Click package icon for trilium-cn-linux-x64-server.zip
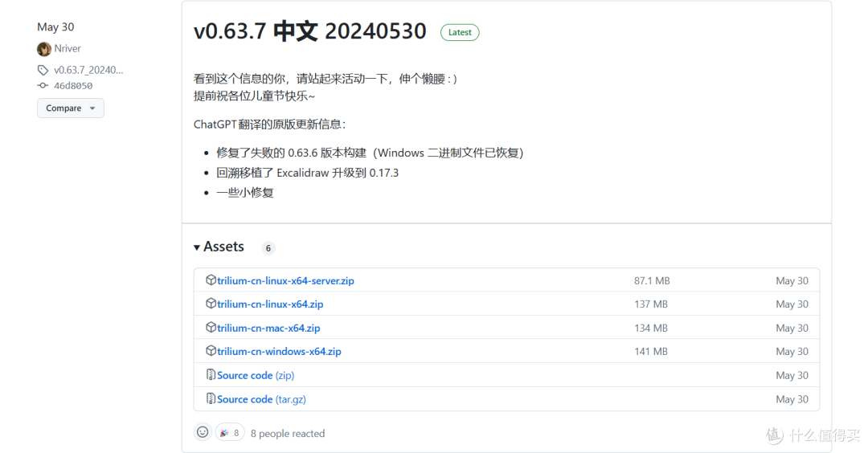This screenshot has height=453, width=868. pyautogui.click(x=211, y=280)
